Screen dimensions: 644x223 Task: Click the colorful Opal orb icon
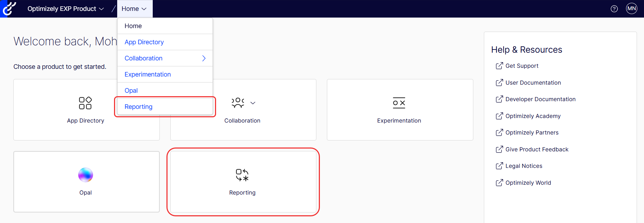[86, 175]
